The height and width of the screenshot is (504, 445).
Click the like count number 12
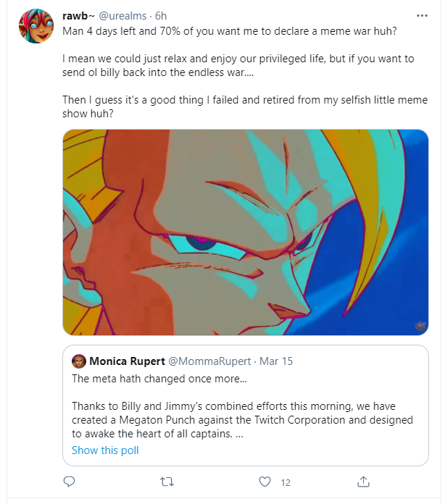coord(286,483)
